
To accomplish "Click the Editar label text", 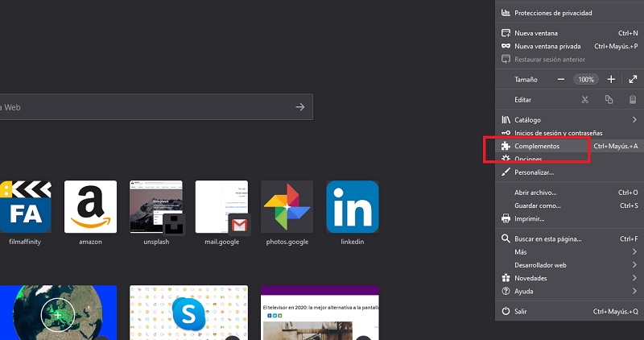I will coord(522,100).
